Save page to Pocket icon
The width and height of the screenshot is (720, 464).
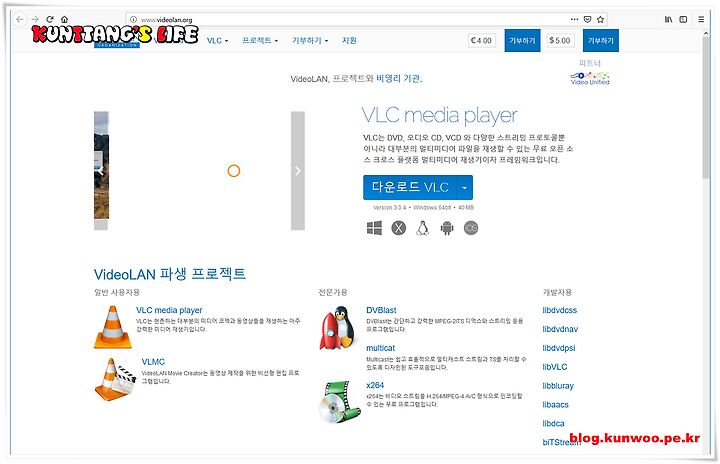pos(587,19)
